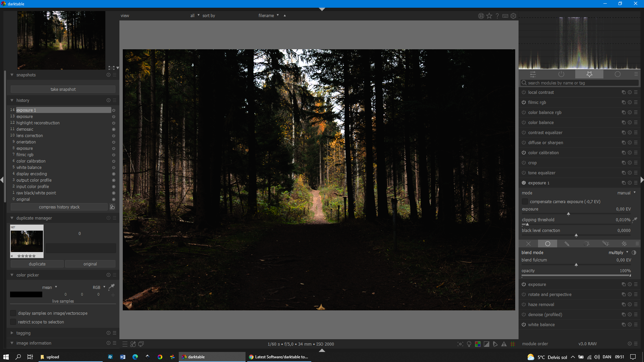This screenshot has width=644, height=362.
Task: Toggle the raw overexposed indicator icon
Action: (478, 344)
